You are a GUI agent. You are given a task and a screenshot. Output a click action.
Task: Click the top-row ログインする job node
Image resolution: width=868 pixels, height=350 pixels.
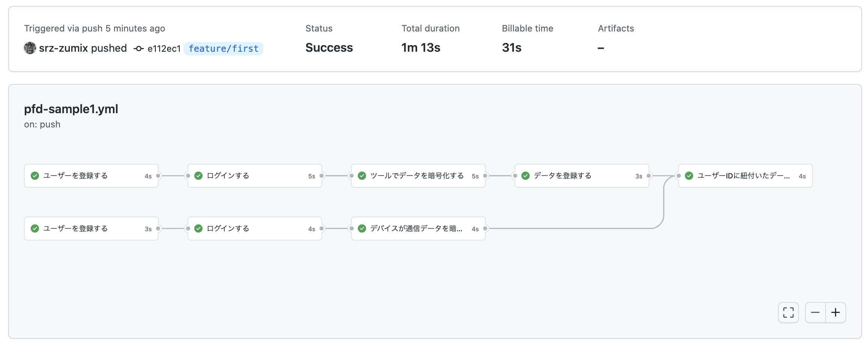pos(254,175)
